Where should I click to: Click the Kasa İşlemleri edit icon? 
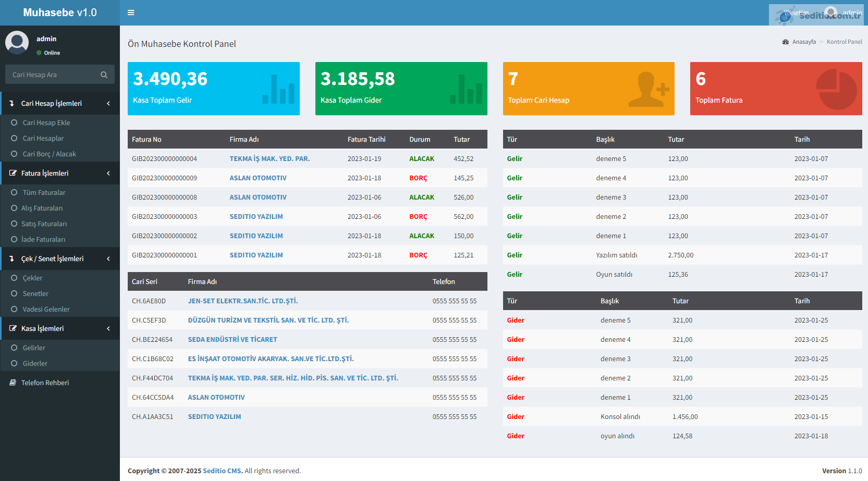click(x=13, y=328)
